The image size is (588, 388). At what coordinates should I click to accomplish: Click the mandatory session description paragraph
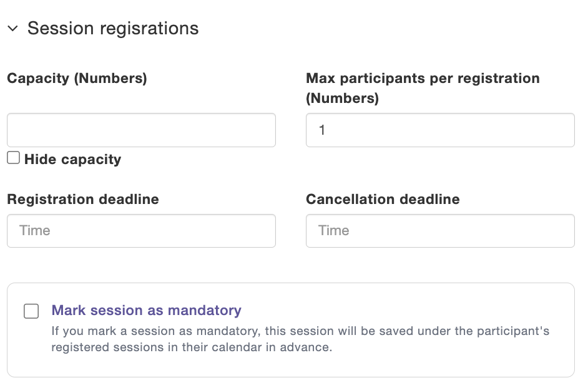(x=300, y=339)
